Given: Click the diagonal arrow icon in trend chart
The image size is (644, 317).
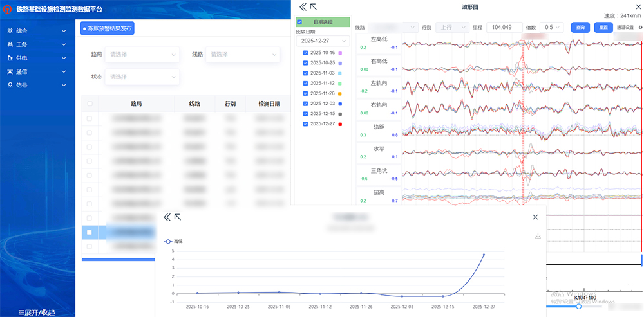Looking at the screenshot, I should click(x=178, y=217).
